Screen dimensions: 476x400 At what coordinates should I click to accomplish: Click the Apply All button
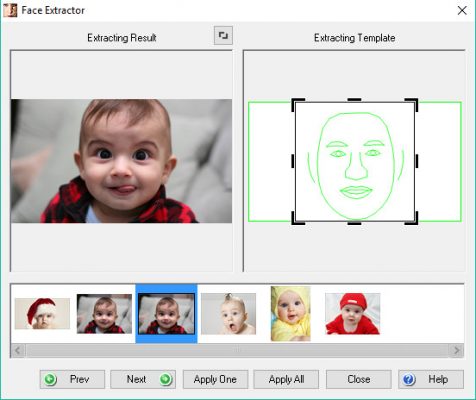point(286,379)
